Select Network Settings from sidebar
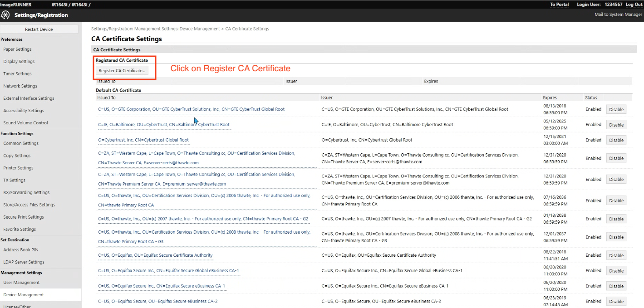This screenshot has height=308, width=644. [20, 86]
